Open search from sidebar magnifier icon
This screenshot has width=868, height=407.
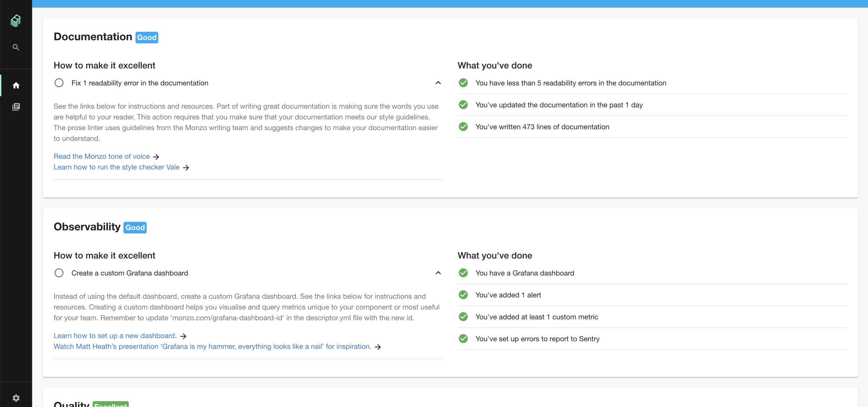coord(16,47)
